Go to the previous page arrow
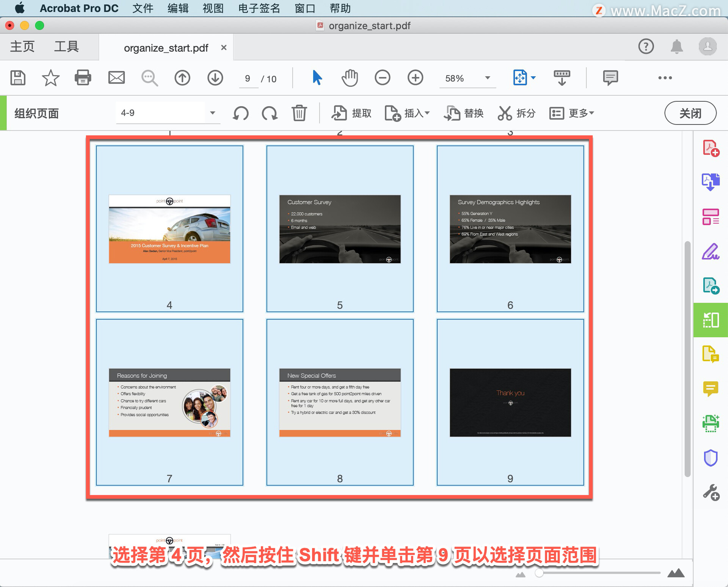 (182, 78)
